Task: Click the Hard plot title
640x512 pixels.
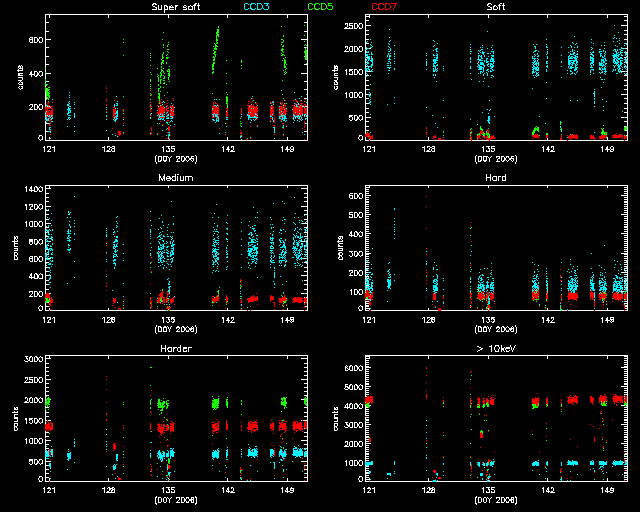Action: pos(495,178)
